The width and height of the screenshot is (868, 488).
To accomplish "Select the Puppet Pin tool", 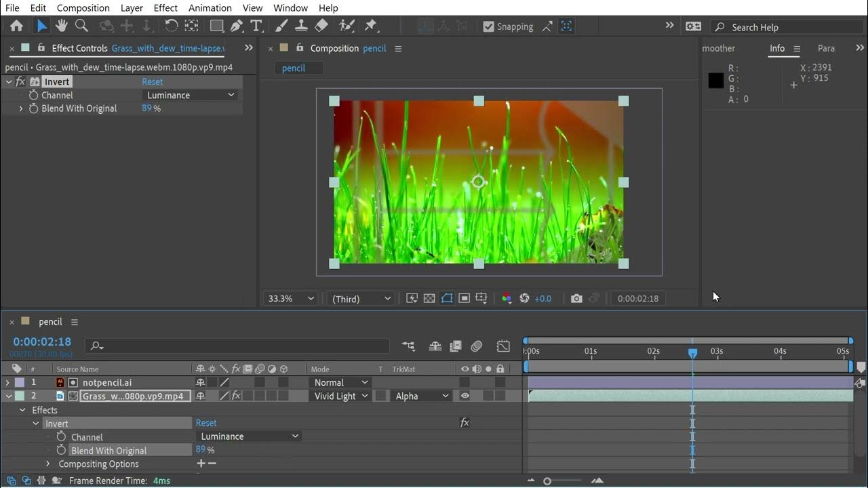I will [x=370, y=26].
